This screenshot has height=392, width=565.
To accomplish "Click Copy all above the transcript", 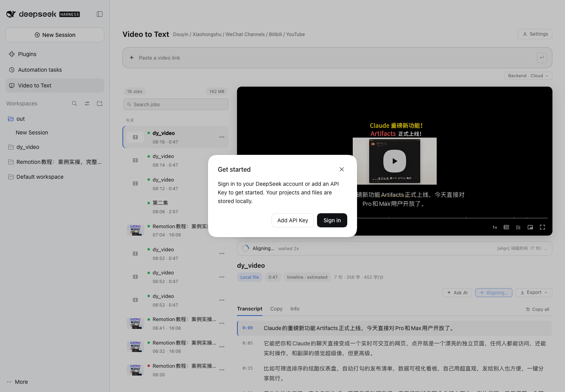I will pos(538,309).
